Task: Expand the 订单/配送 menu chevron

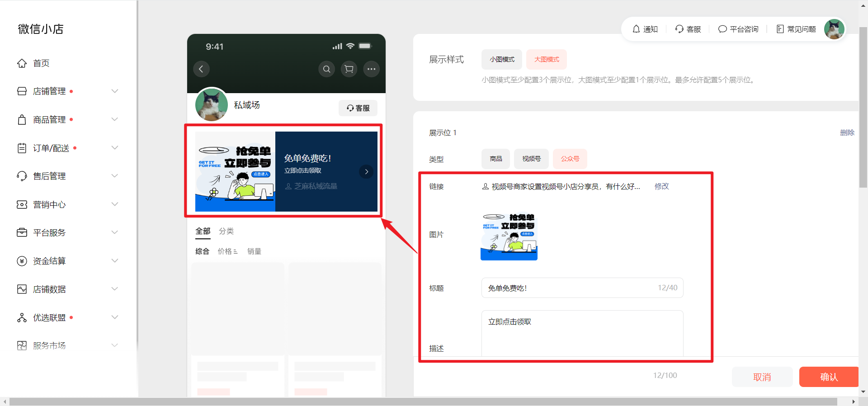Action: click(x=115, y=148)
